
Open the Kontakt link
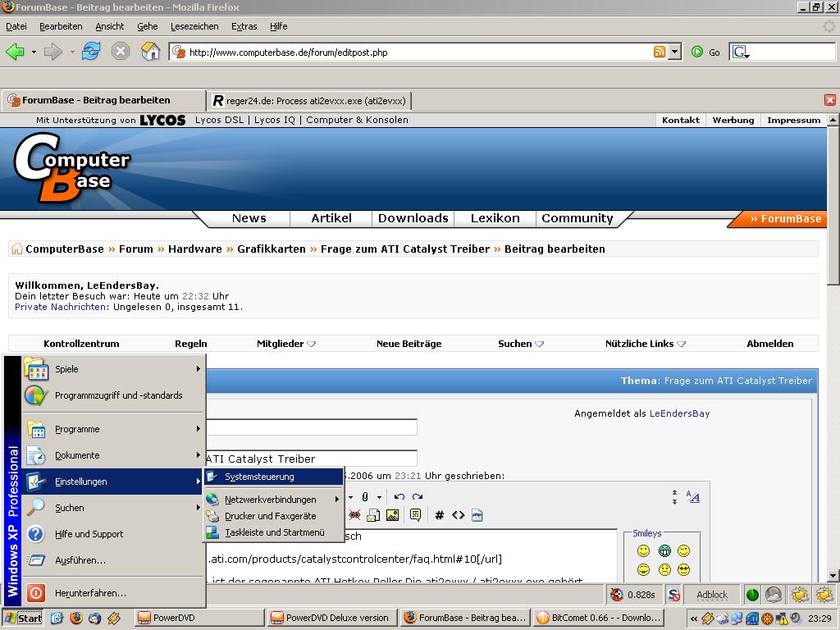coord(681,120)
